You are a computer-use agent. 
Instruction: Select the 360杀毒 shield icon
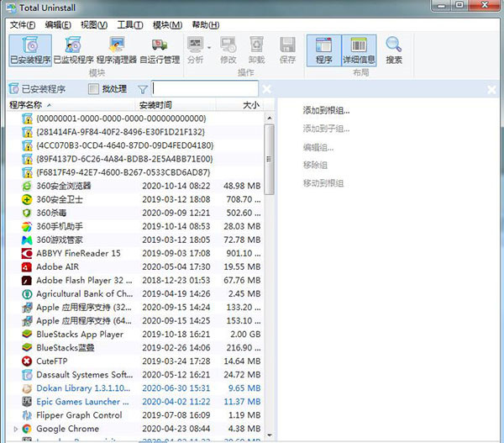(27, 213)
